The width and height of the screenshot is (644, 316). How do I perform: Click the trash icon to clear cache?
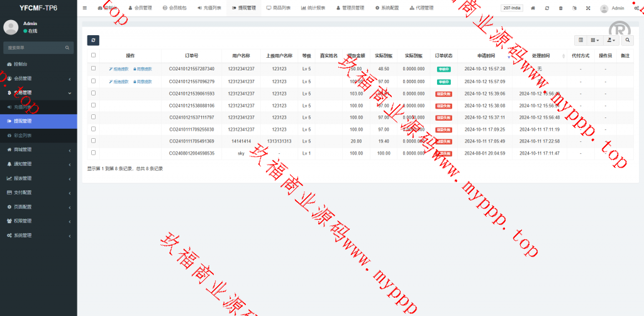560,8
